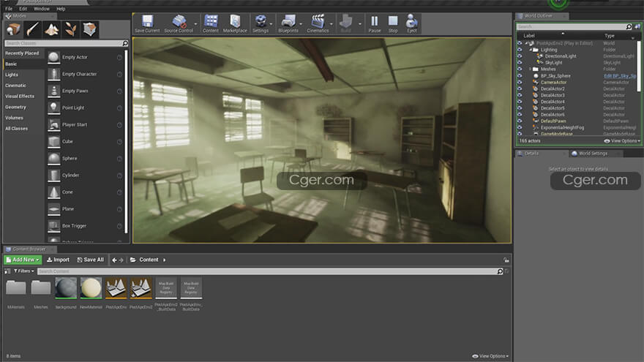The height and width of the screenshot is (362, 644).
Task: Toggle visibility of DefaultPawn
Action: coord(520,121)
